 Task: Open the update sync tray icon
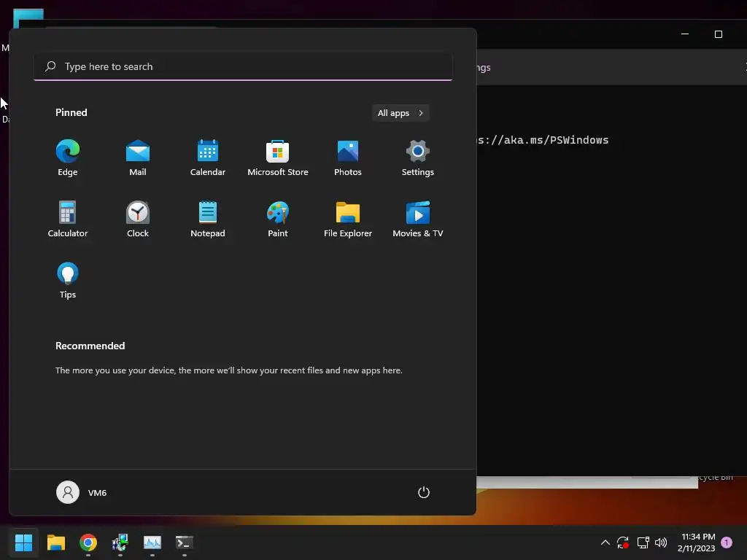623,542
